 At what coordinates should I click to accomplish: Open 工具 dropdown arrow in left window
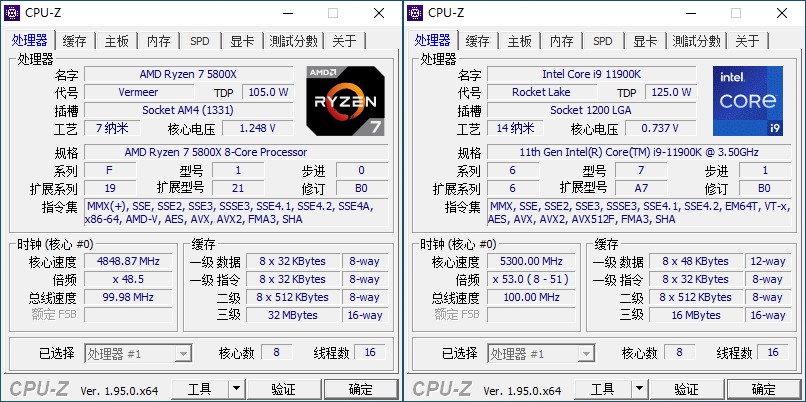(236, 389)
